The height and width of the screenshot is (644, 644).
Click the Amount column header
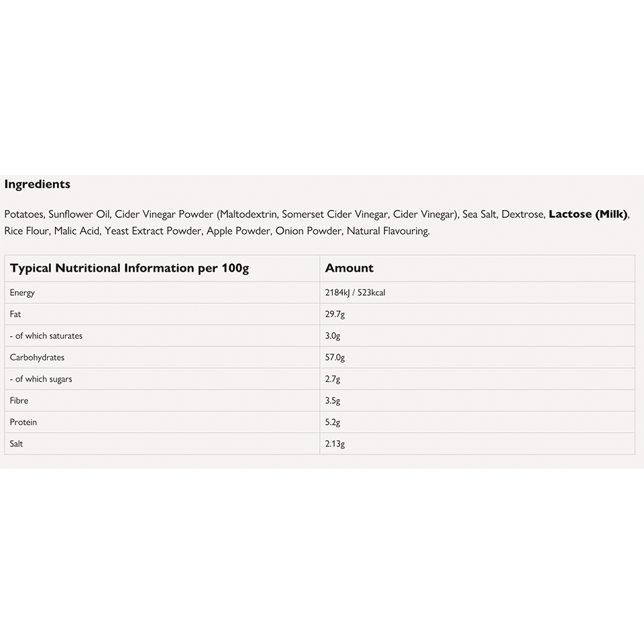(349, 268)
